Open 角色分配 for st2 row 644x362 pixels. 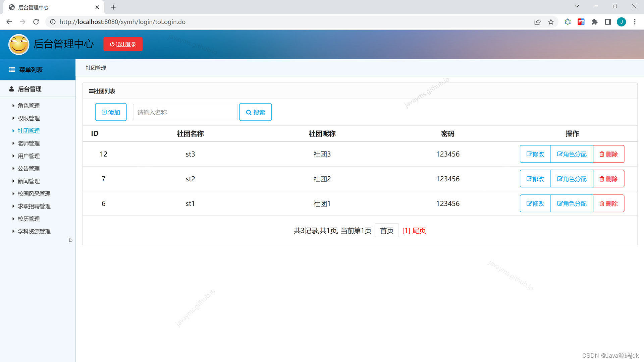(x=572, y=179)
